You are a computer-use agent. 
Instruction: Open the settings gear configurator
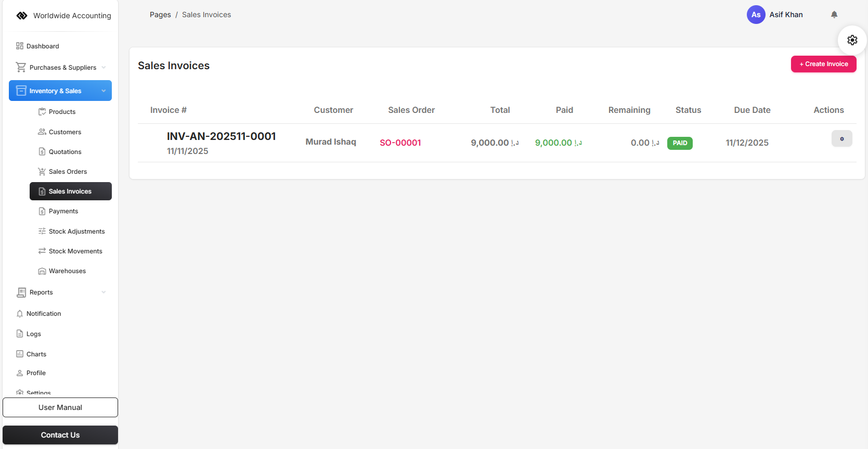pos(852,40)
